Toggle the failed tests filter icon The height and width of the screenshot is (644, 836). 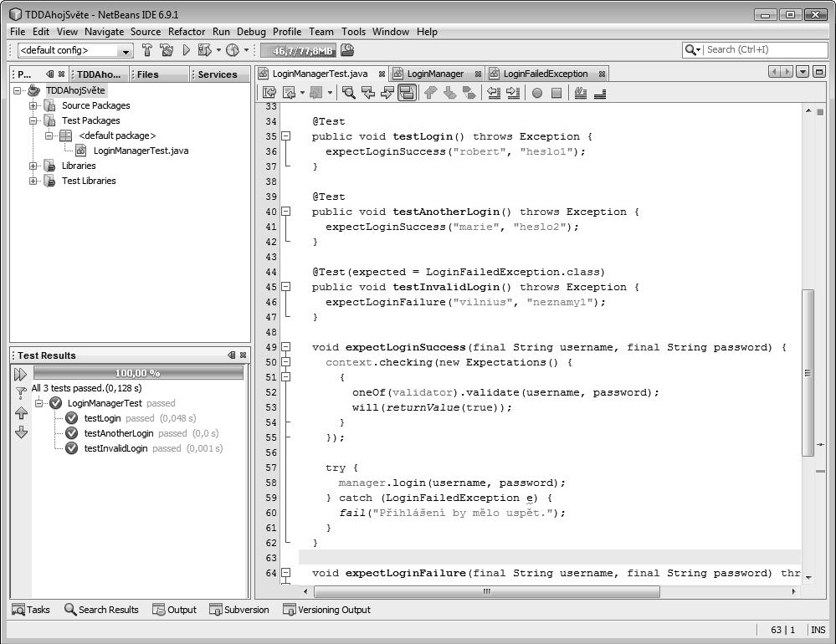21,393
